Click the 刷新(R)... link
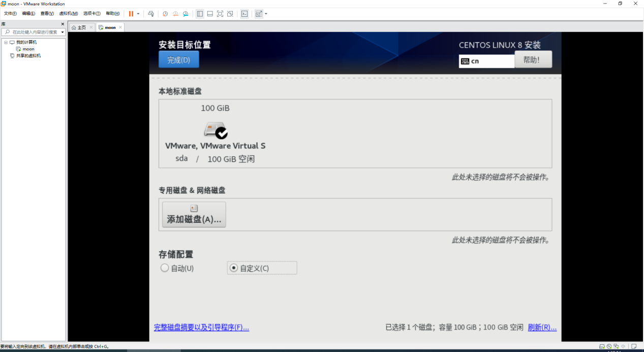Image resolution: width=644 pixels, height=352 pixels. tap(542, 328)
